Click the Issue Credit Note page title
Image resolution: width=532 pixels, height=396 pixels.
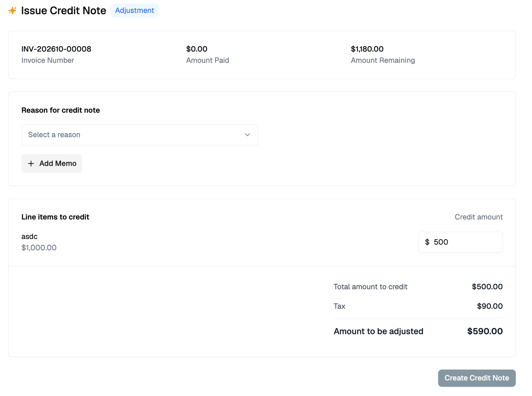click(x=63, y=11)
